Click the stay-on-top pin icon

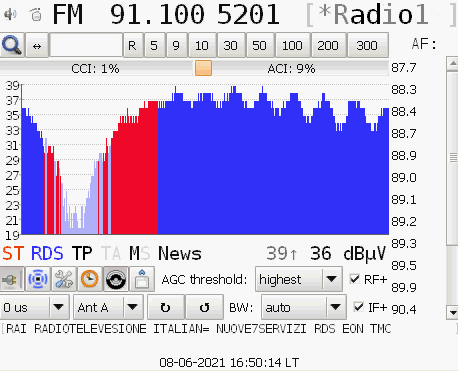tap(142, 279)
